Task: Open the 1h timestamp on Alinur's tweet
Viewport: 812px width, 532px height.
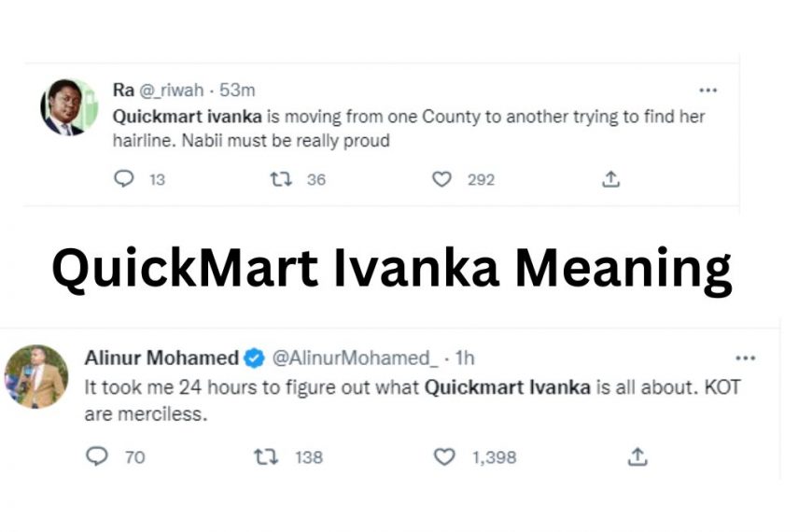Action: (465, 357)
